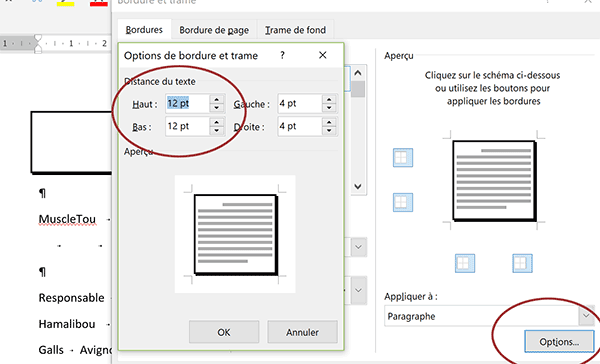
Task: Click the Responsable text in document
Action: pyautogui.click(x=72, y=298)
